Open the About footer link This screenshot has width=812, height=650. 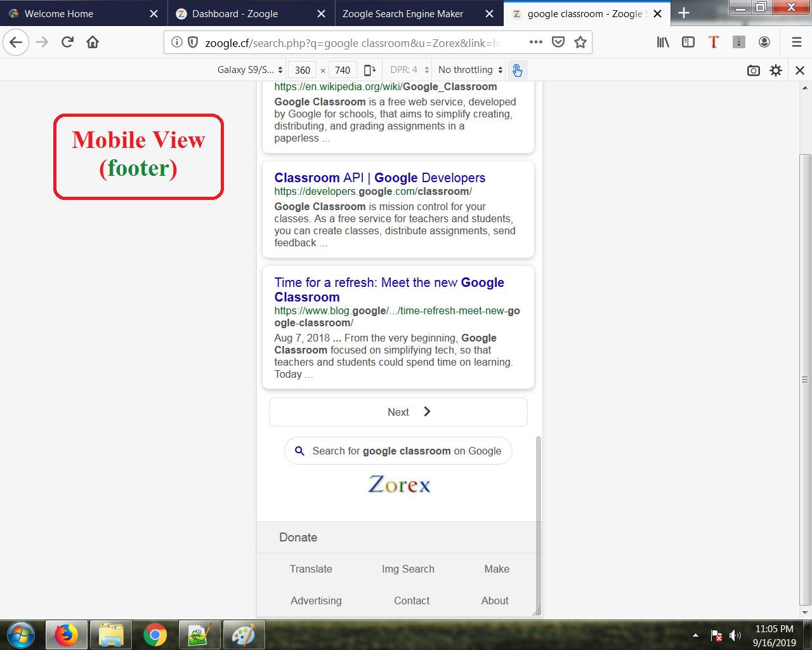tap(495, 600)
